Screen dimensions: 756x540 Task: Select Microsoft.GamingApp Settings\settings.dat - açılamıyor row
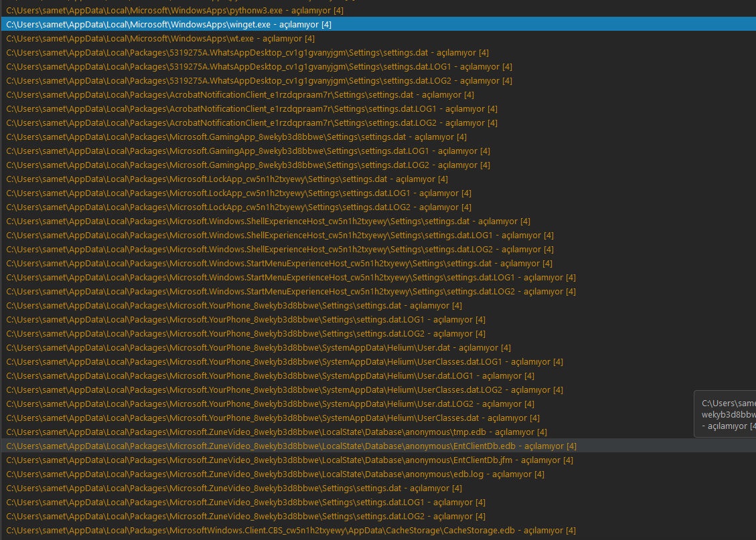378,137
